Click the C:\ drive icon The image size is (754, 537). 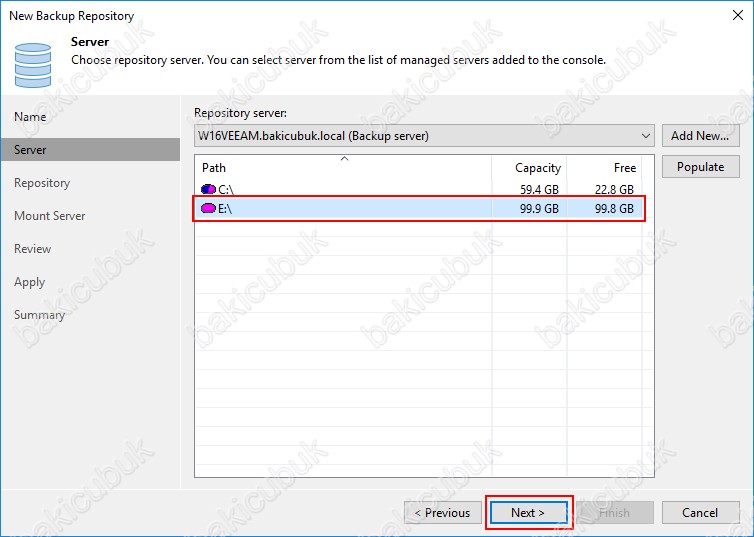click(x=208, y=189)
